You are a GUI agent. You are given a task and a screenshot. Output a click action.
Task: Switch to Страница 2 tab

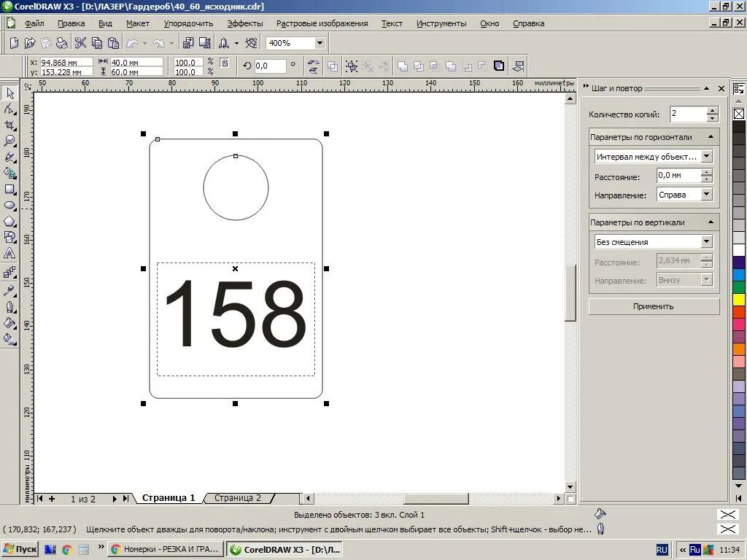coord(238,498)
